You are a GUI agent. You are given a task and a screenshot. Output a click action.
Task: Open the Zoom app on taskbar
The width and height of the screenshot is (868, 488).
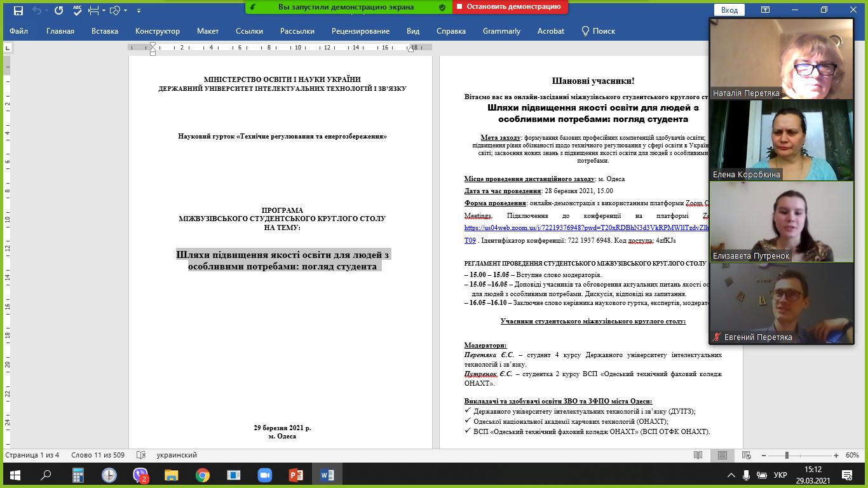(264, 475)
